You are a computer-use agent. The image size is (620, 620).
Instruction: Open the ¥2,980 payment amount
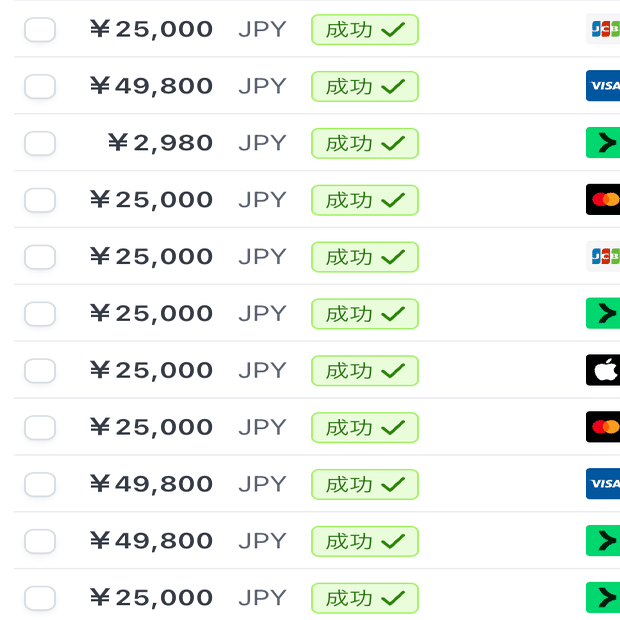[x=160, y=143]
